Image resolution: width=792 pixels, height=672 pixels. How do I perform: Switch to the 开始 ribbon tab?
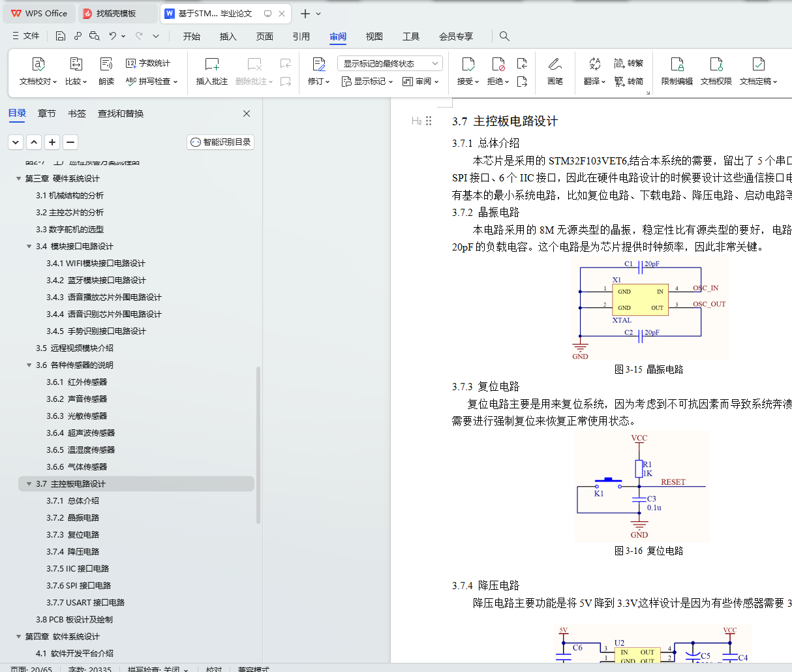click(192, 37)
